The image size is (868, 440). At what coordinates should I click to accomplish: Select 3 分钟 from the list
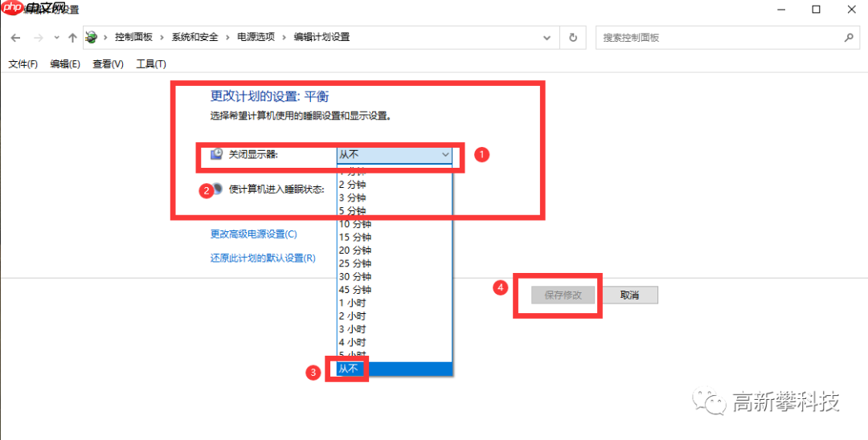pos(395,198)
